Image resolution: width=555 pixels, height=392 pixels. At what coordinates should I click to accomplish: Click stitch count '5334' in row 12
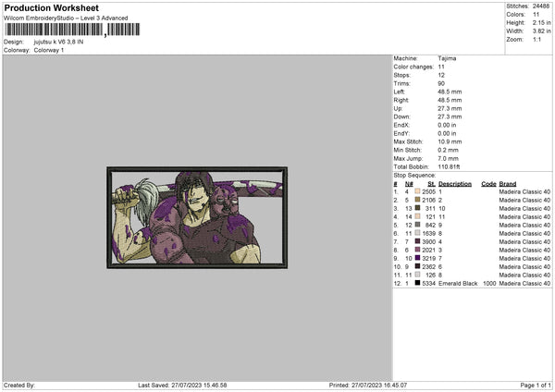428,284
